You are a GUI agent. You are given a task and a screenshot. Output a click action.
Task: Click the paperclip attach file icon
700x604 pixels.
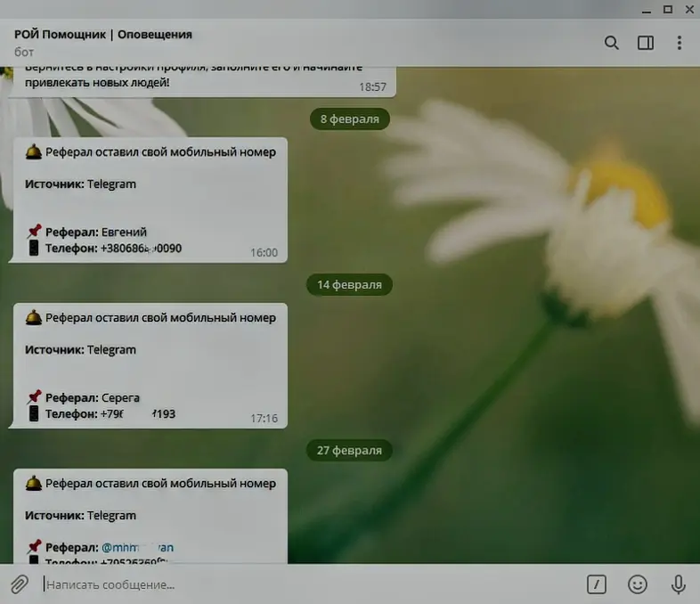(x=20, y=584)
